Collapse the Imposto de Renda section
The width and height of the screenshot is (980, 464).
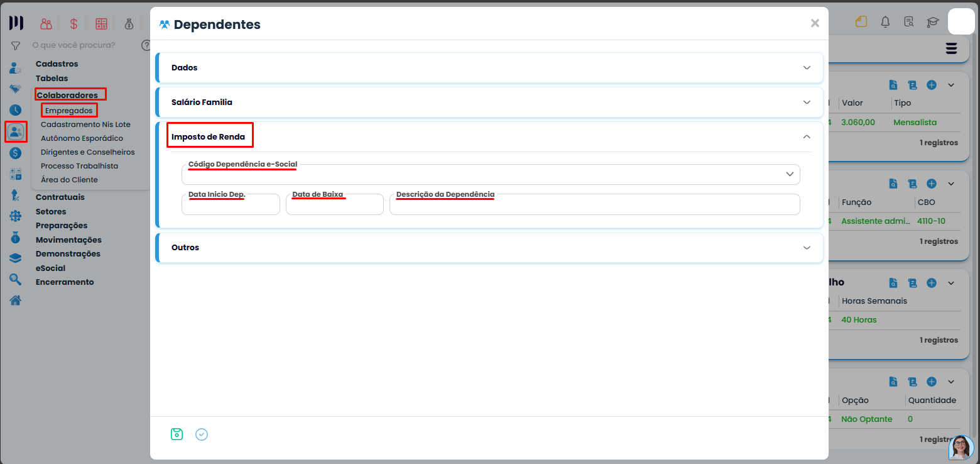click(807, 136)
